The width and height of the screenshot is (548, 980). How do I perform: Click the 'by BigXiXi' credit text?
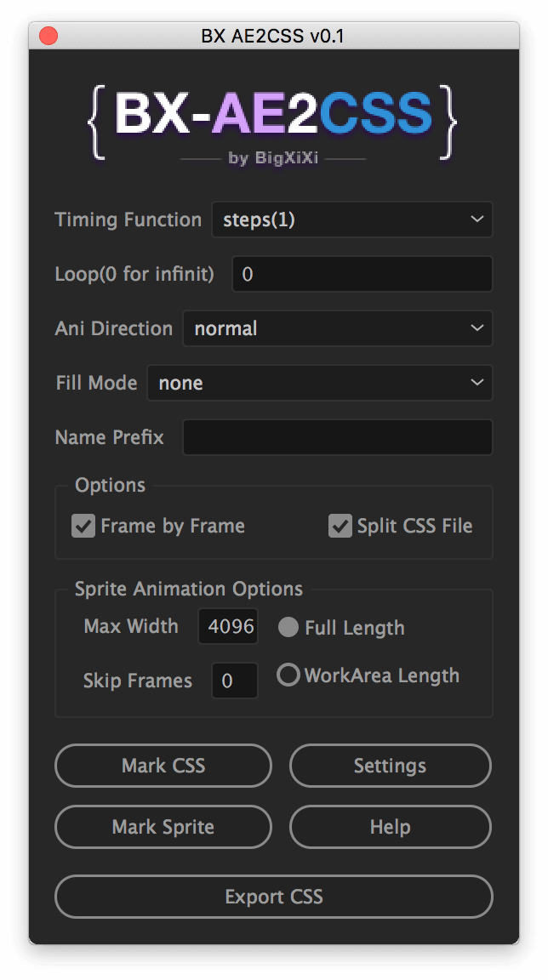tap(273, 158)
